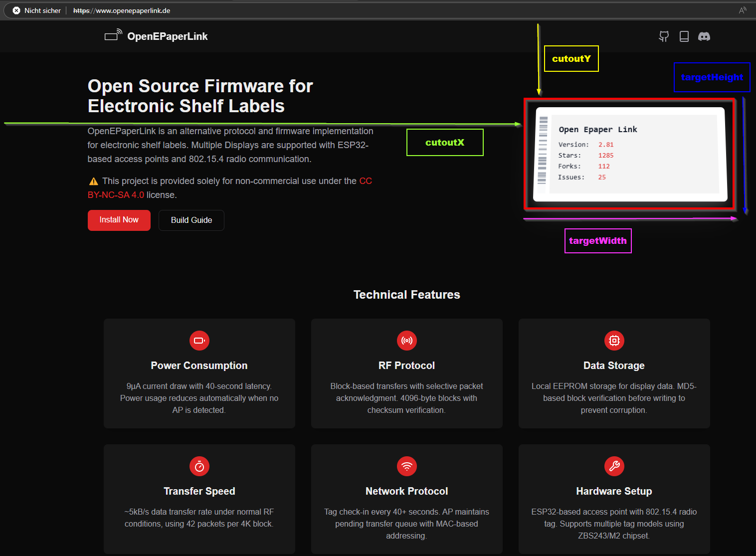Focus the address bar showing www.openepaperlink.de
The image size is (756, 556).
click(122, 10)
